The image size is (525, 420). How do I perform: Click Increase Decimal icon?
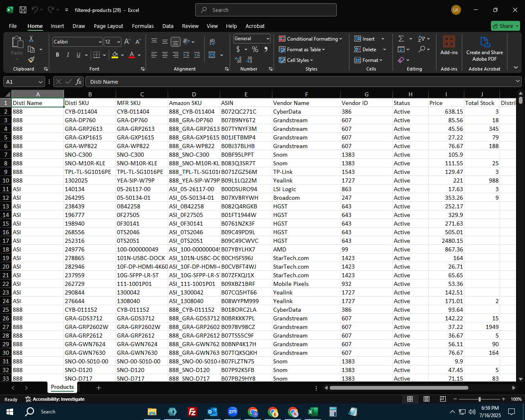238,60
